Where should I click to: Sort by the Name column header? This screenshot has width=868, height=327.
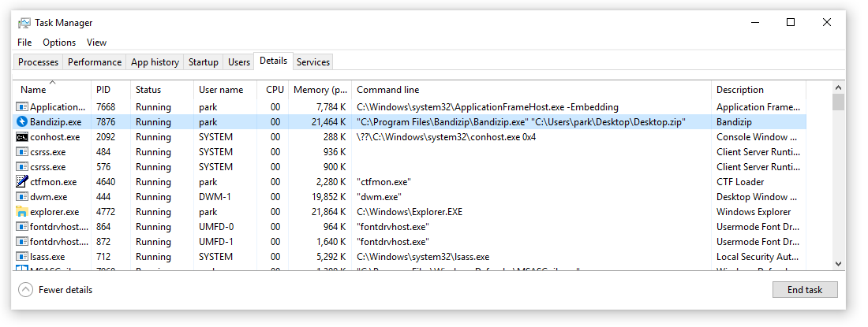[33, 90]
